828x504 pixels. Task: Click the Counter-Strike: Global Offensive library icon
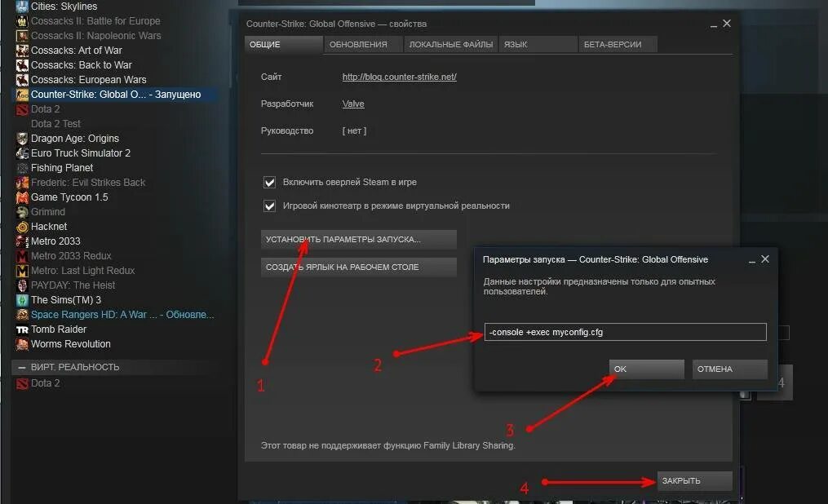[22, 95]
